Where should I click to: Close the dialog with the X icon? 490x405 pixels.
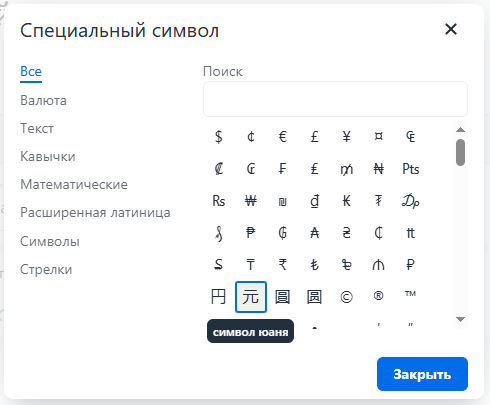pyautogui.click(x=451, y=29)
